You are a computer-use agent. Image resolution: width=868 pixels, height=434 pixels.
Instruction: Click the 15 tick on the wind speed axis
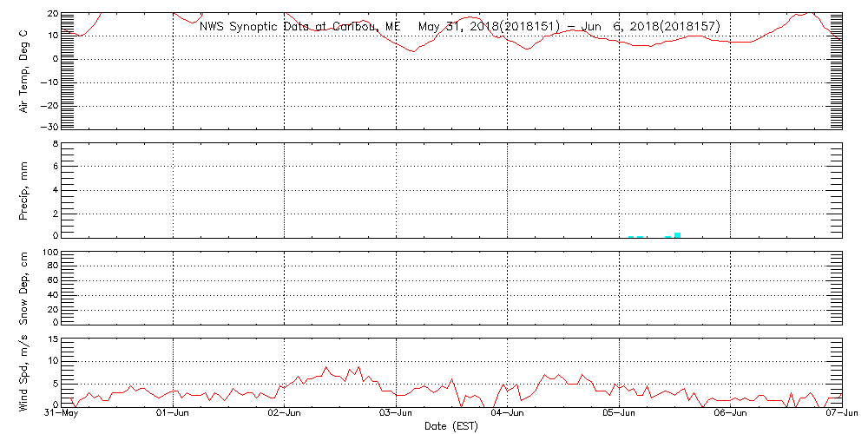point(51,339)
